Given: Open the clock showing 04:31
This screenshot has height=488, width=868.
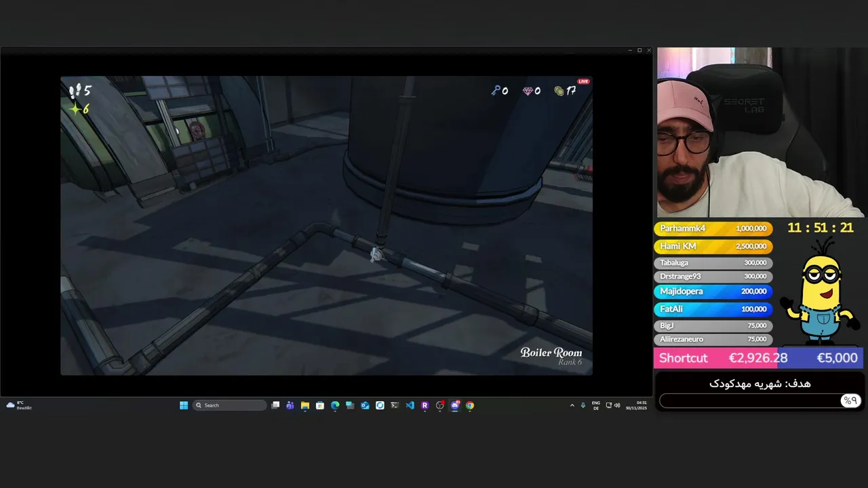Looking at the screenshot, I should click(x=637, y=405).
